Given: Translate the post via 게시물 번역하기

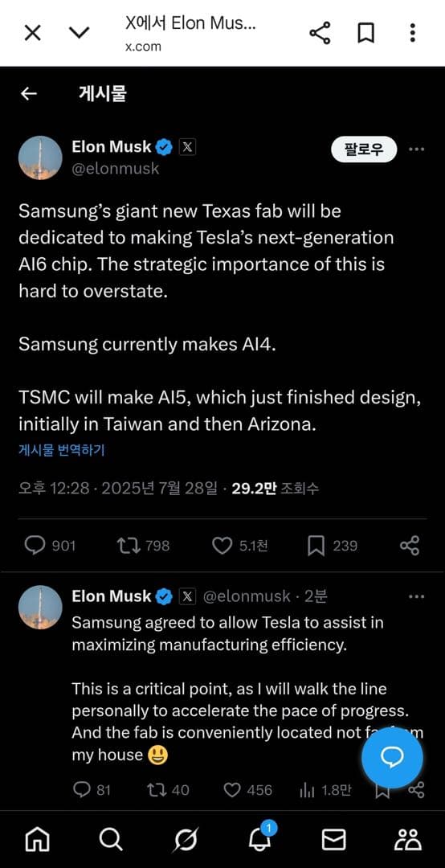Looking at the screenshot, I should tap(61, 450).
